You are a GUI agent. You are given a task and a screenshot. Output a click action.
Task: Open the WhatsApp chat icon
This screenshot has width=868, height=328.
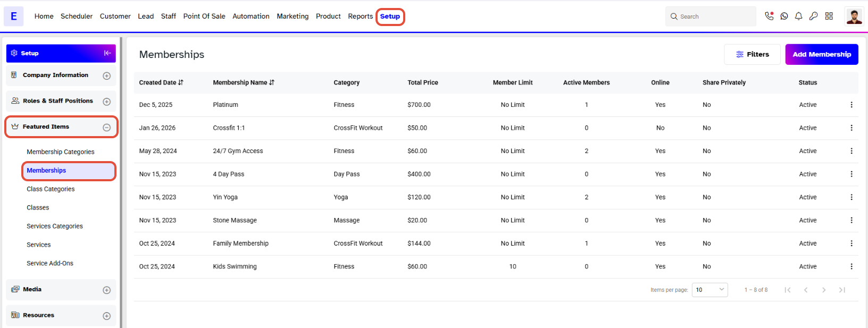click(784, 16)
